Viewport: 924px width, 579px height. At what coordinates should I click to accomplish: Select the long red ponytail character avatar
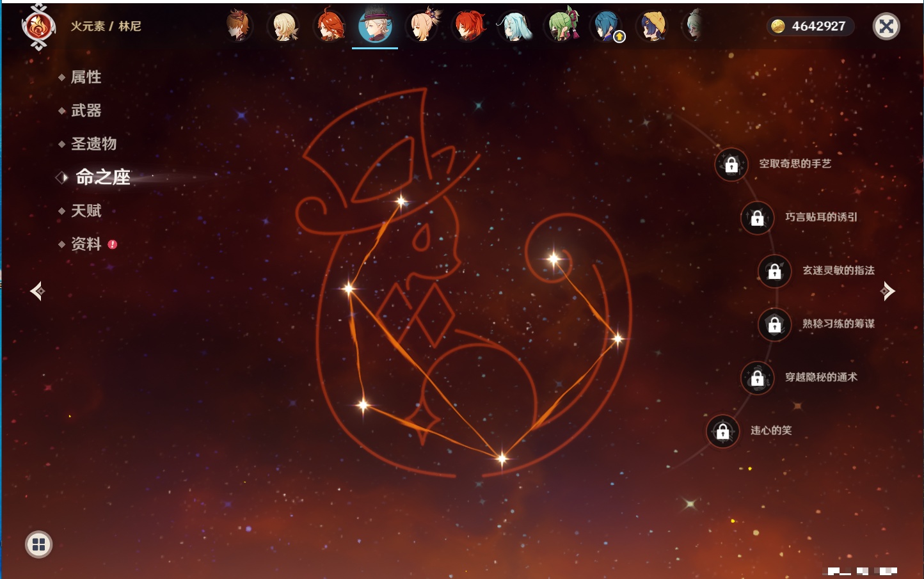coord(468,26)
